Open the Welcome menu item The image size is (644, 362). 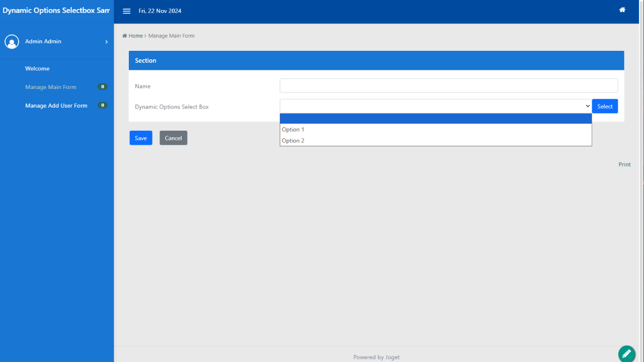(x=37, y=68)
